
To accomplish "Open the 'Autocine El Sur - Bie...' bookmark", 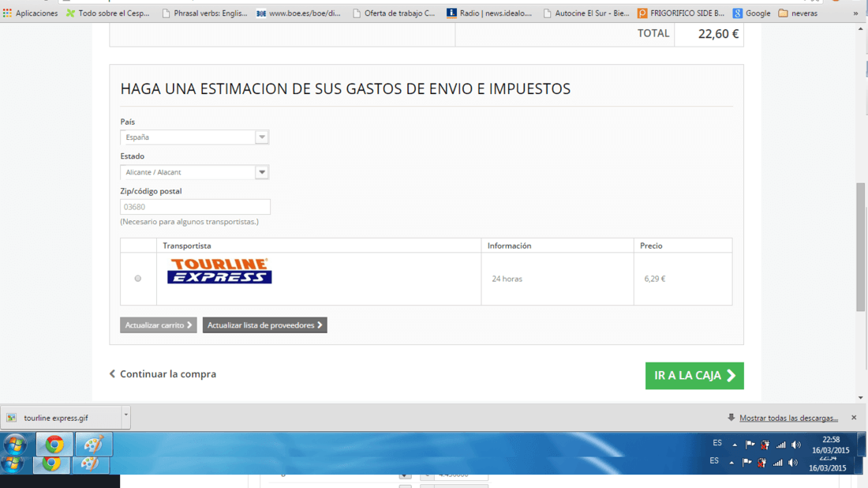I will click(586, 13).
